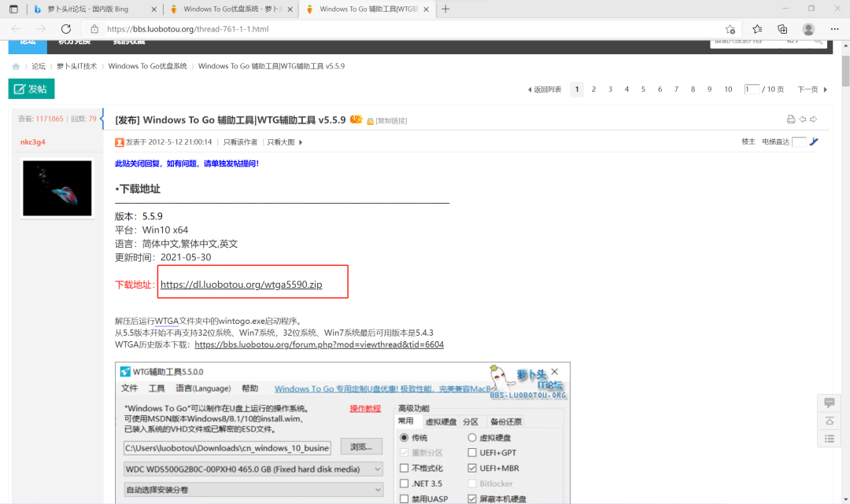Click 备份还原 tab in WTG screenshot
The height and width of the screenshot is (504, 850).
pos(506,421)
